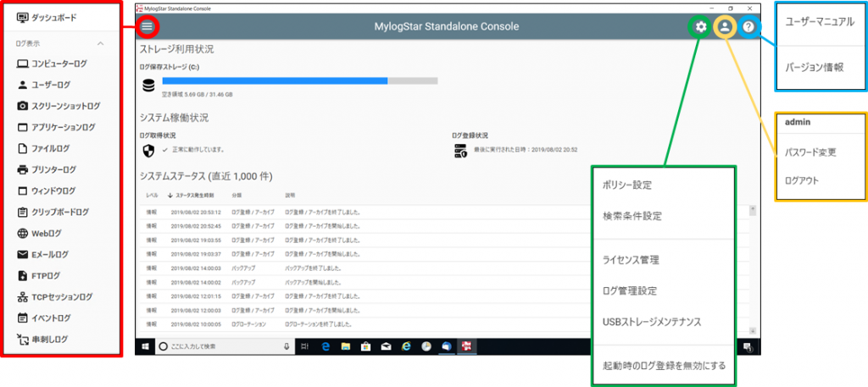Viewport: 868px width, 387px height.
Task: Select ライセンス管理 from settings menu
Action: pyautogui.click(x=631, y=260)
